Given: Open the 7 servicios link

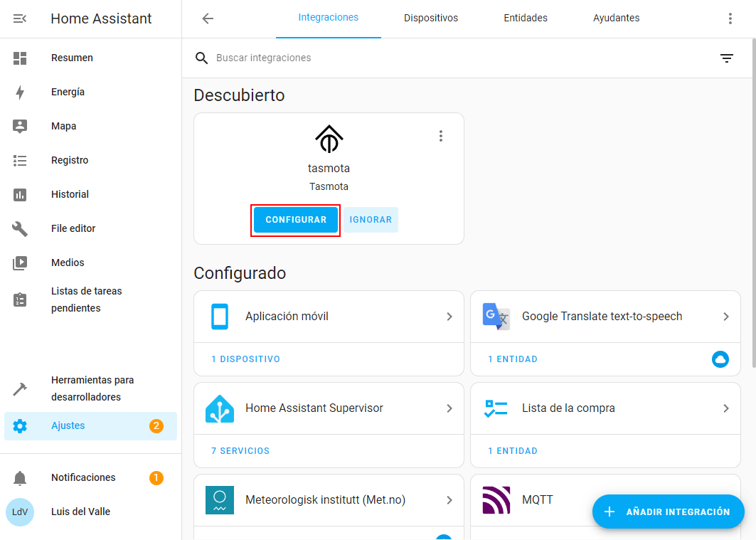Looking at the screenshot, I should (x=240, y=451).
